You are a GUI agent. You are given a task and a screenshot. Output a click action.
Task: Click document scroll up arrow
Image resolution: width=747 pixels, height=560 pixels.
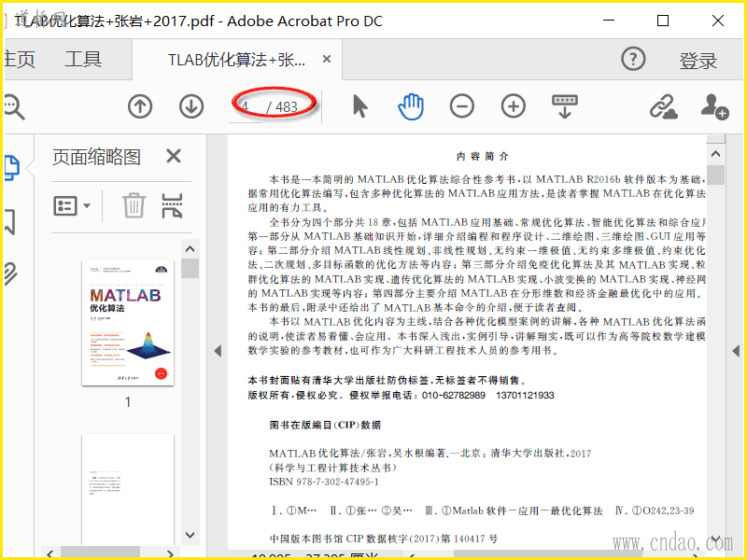(x=715, y=154)
